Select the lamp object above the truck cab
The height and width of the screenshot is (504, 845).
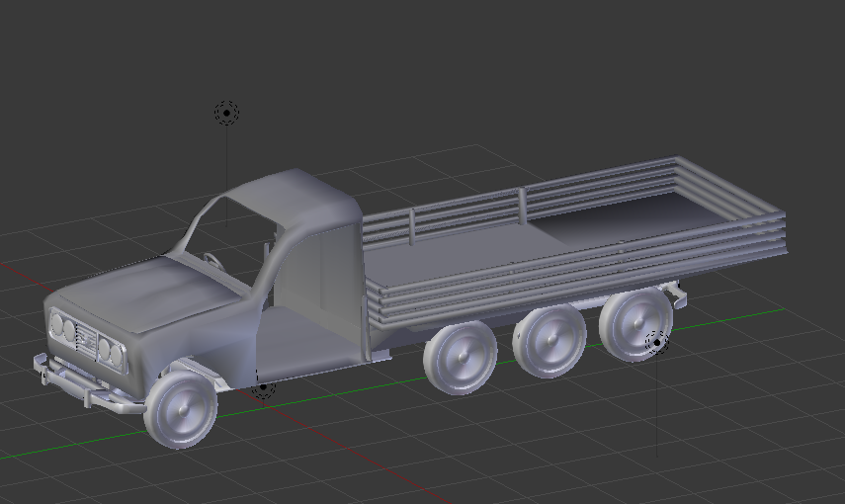tap(226, 113)
